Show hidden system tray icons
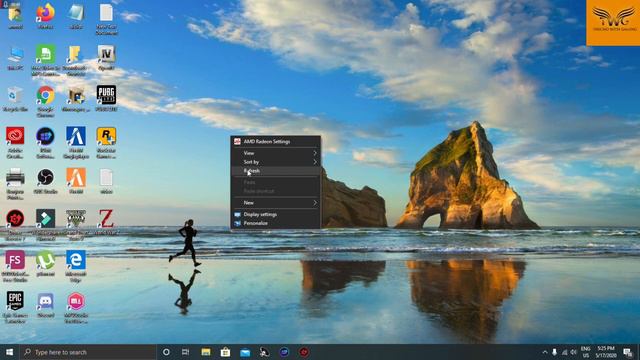 (544, 352)
